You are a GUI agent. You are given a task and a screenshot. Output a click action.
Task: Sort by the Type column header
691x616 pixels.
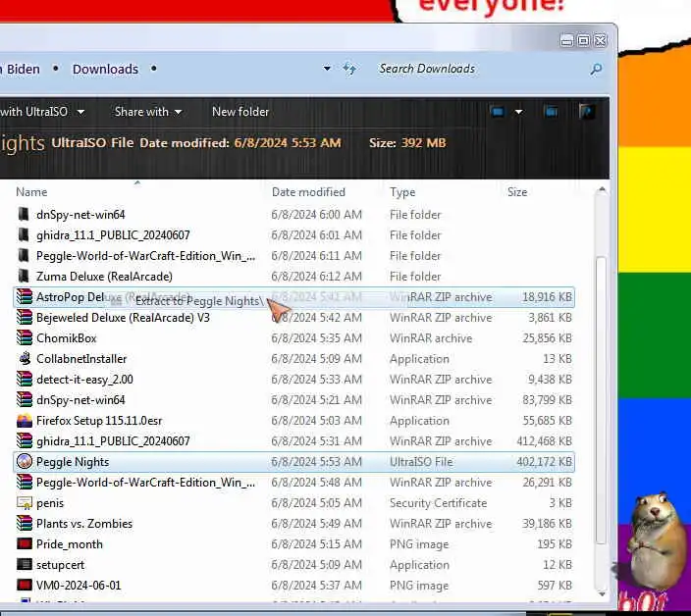tap(402, 192)
